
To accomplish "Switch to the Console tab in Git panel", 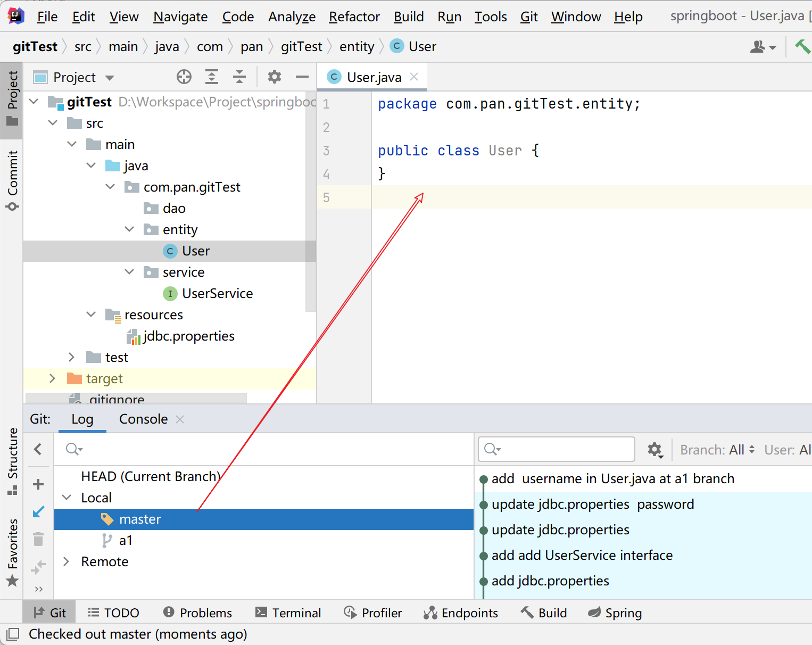I will (143, 419).
